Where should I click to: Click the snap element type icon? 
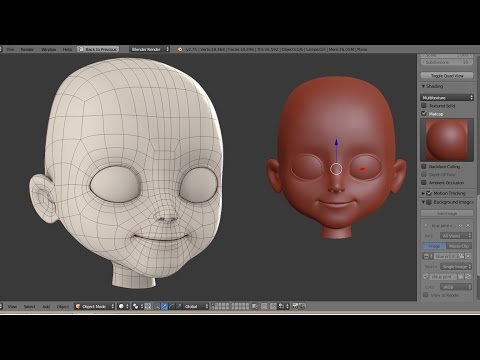282,306
